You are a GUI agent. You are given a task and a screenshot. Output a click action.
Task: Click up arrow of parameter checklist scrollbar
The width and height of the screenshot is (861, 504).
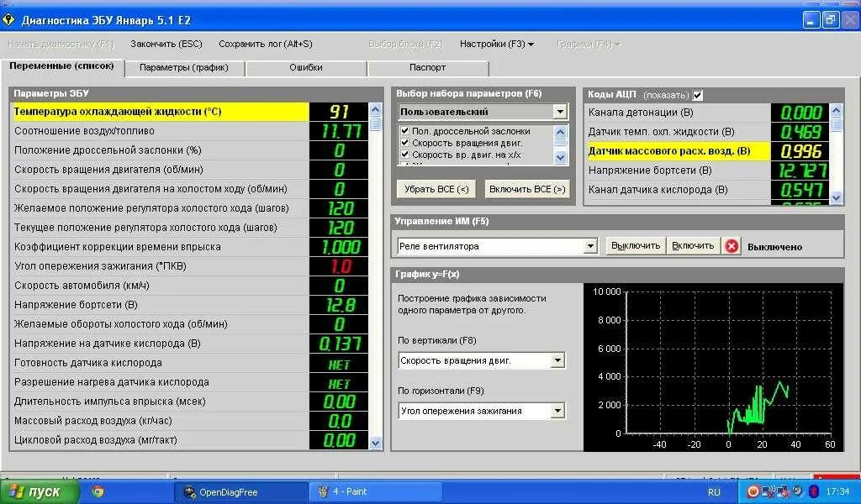[560, 132]
